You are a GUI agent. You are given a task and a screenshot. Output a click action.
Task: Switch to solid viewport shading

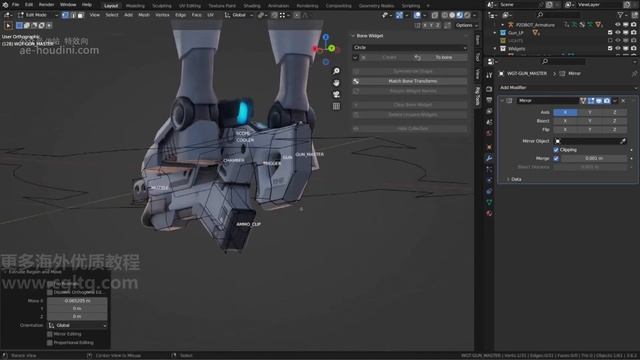[452, 15]
